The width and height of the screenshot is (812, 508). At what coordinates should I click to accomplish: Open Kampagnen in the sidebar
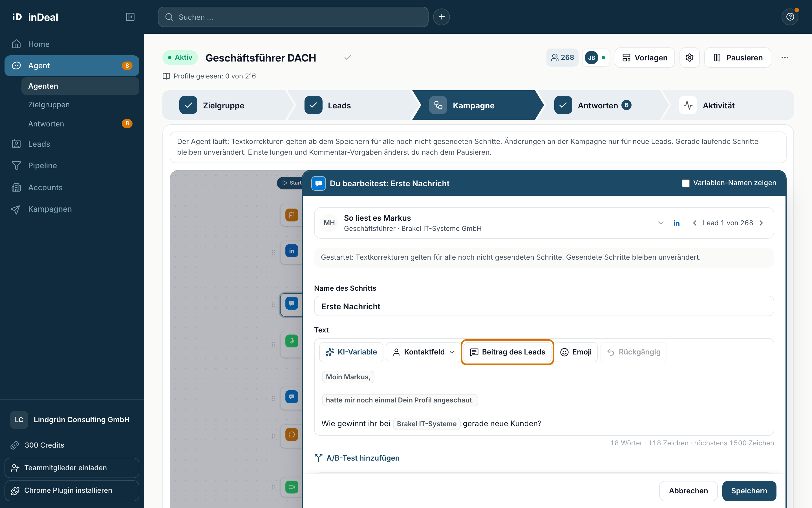click(x=72, y=209)
